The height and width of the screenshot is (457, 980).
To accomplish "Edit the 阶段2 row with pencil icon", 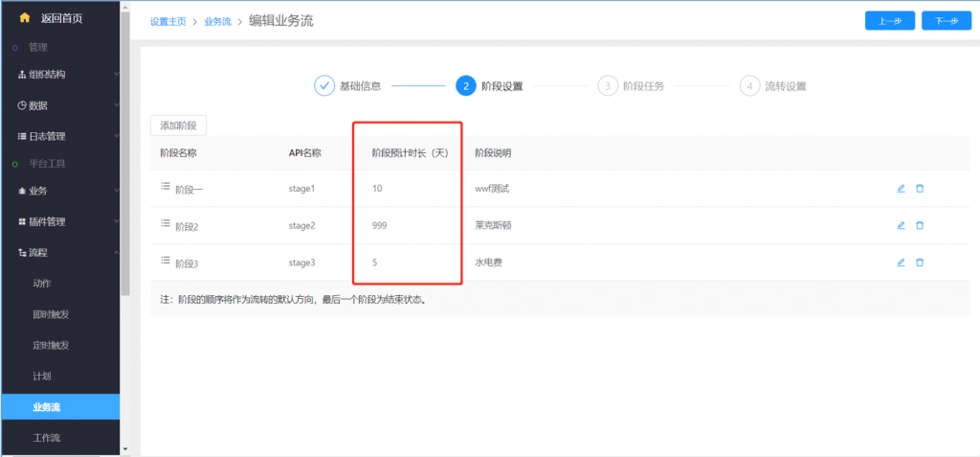I will point(901,225).
